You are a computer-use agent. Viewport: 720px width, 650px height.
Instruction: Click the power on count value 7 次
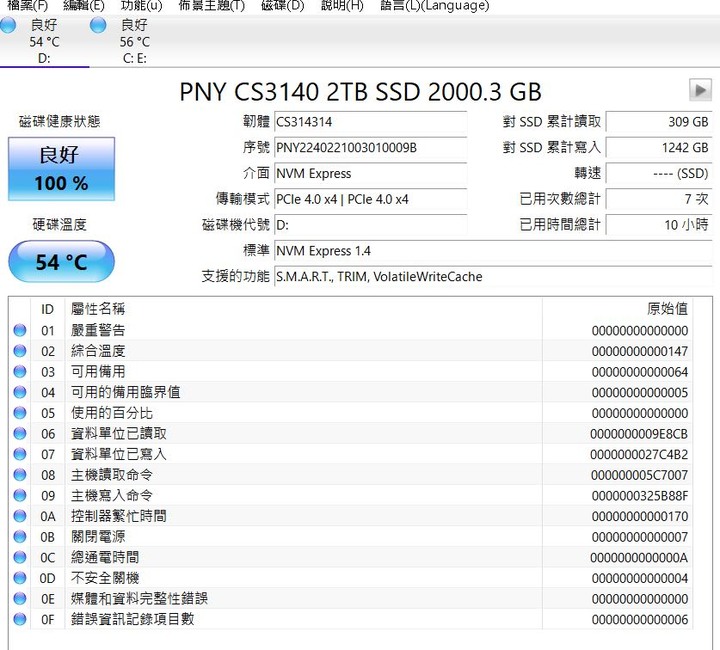coord(659,199)
